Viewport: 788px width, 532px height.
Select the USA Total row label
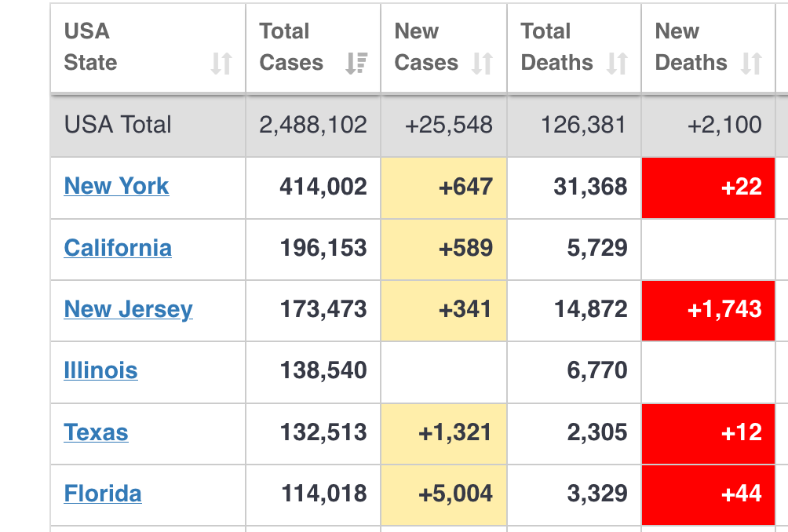[118, 125]
